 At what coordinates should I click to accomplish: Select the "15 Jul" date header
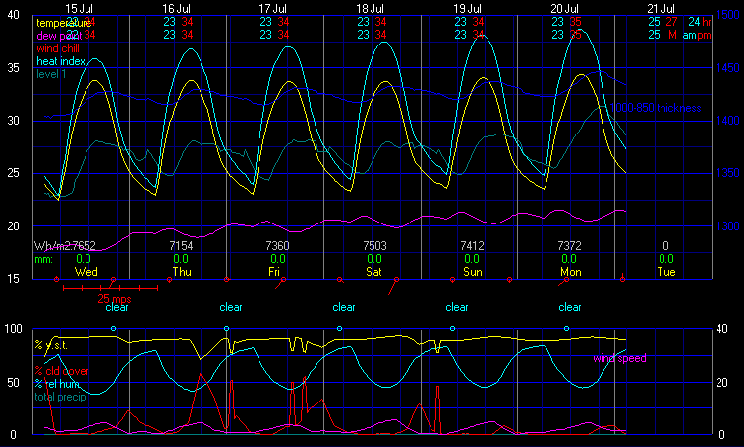(79, 9)
